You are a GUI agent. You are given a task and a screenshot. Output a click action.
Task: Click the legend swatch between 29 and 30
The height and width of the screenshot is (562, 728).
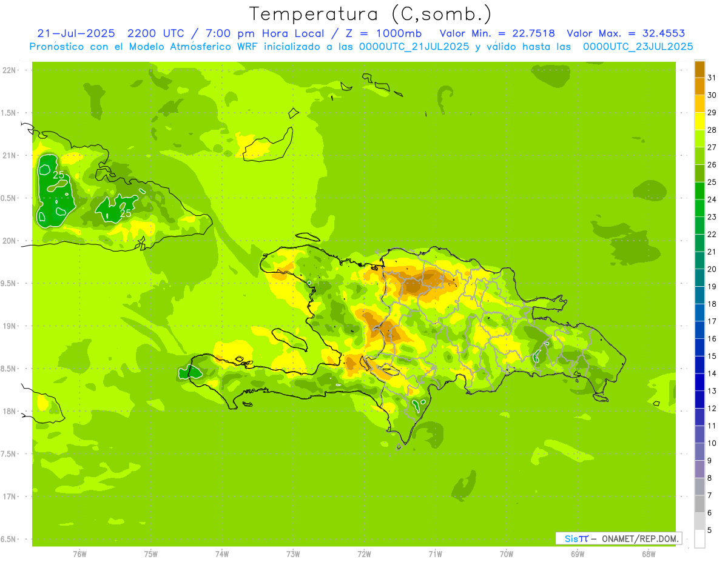[699, 104]
